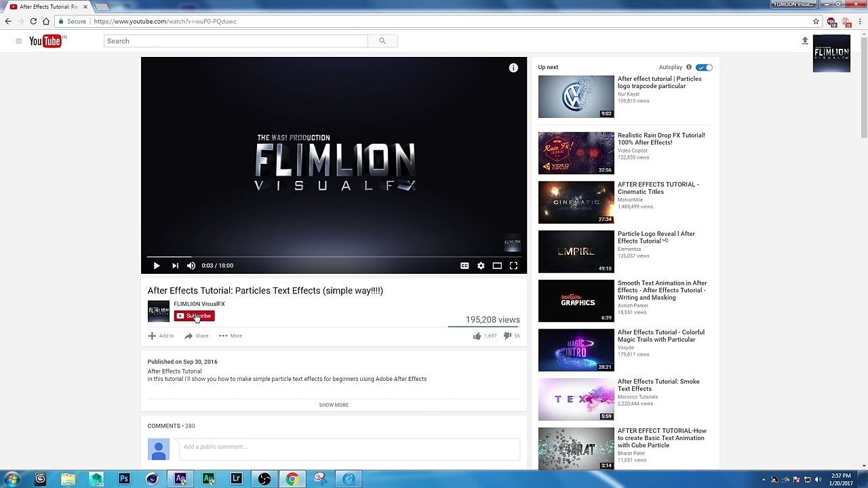Turn on closed captions in the player
This screenshot has height=488, width=868.
465,266
